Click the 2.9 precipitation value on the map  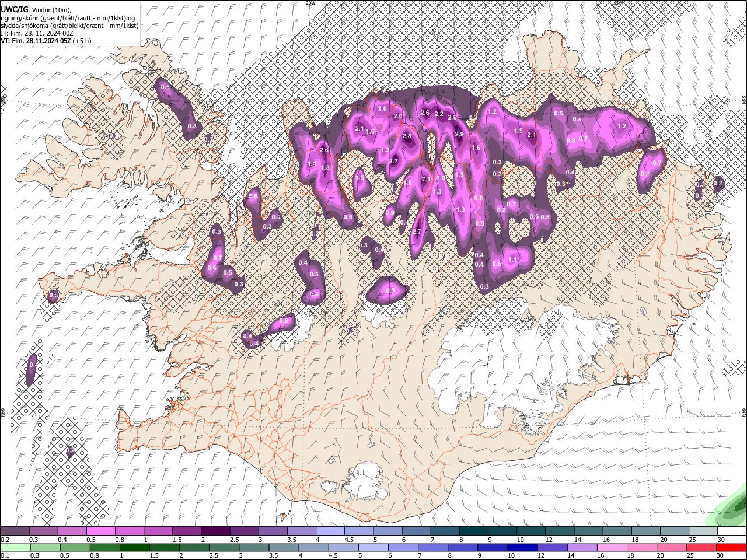tap(459, 135)
